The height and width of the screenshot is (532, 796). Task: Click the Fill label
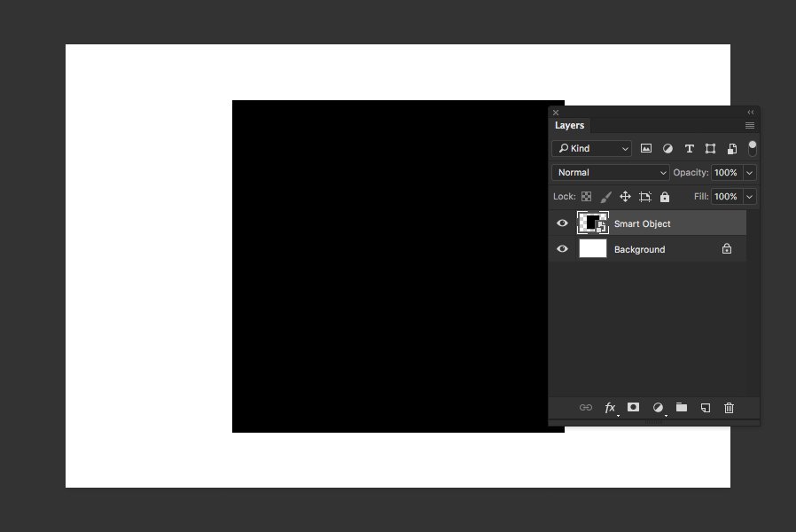coord(701,197)
